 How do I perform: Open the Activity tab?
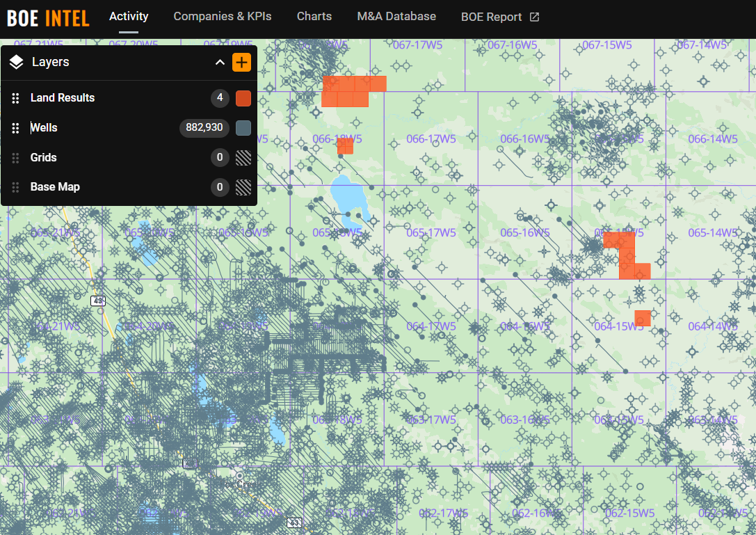click(x=129, y=17)
